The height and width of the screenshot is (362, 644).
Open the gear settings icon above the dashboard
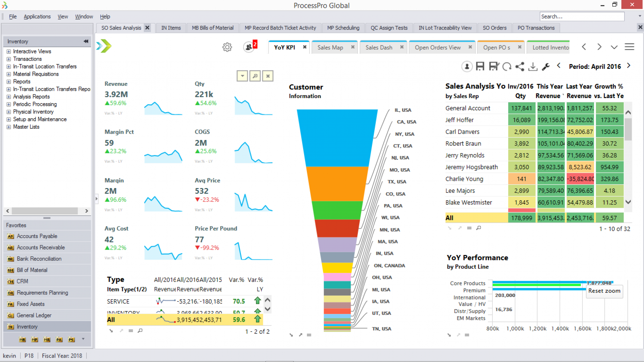227,47
